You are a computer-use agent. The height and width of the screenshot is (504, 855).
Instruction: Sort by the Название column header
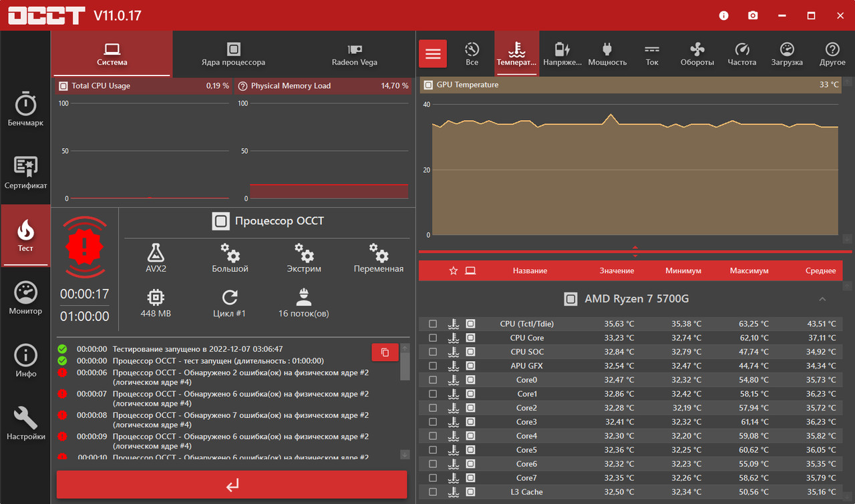(x=530, y=270)
